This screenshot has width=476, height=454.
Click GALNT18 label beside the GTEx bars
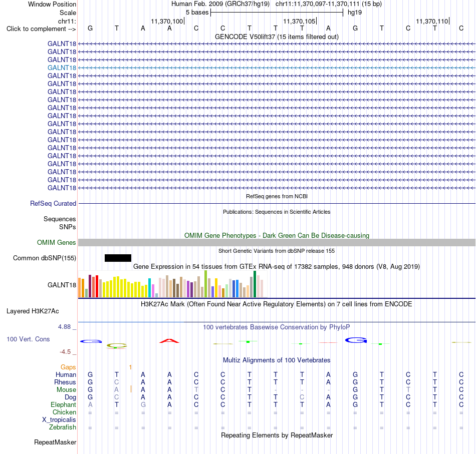62,285
